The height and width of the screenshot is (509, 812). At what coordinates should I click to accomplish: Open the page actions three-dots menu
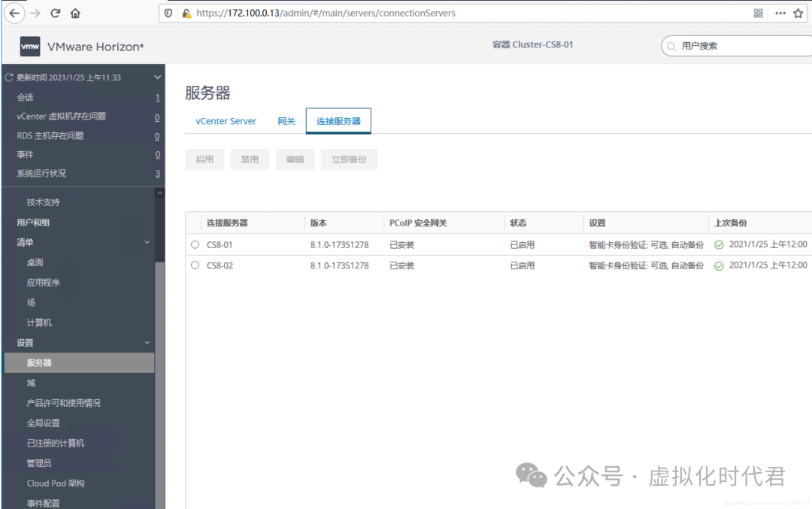780,14
